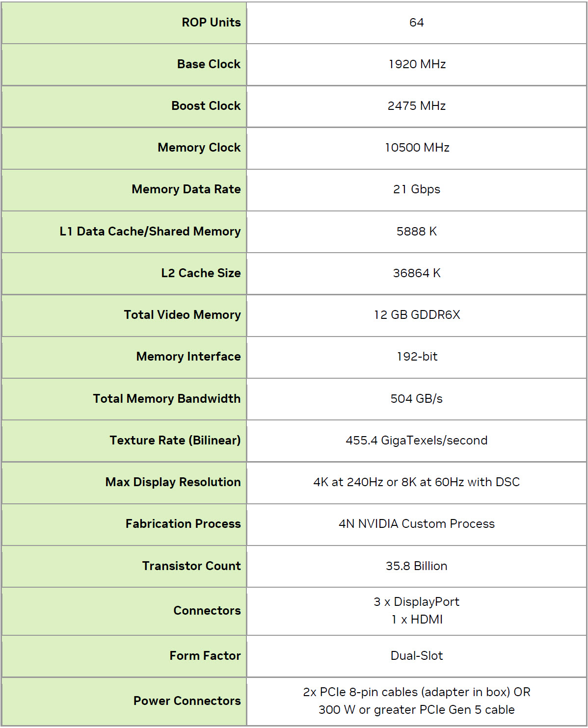The width and height of the screenshot is (588, 728).
Task: Click the 3 x DisplayPort connector text
Action: [x=417, y=602]
